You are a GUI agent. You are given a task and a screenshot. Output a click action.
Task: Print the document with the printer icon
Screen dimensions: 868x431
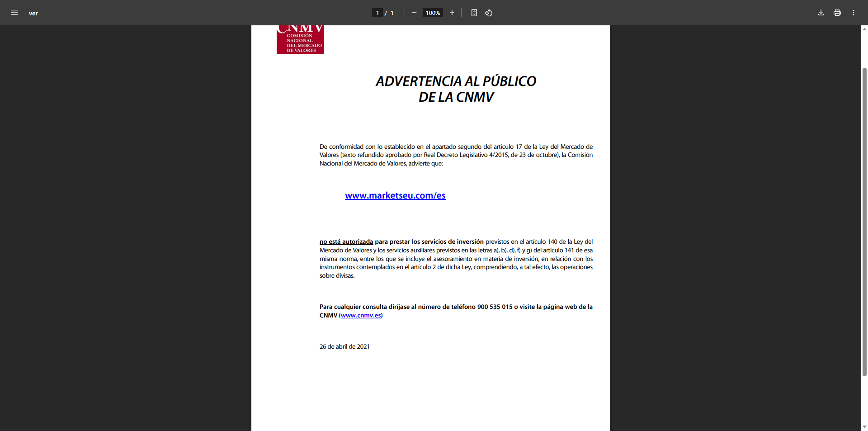pyautogui.click(x=837, y=13)
